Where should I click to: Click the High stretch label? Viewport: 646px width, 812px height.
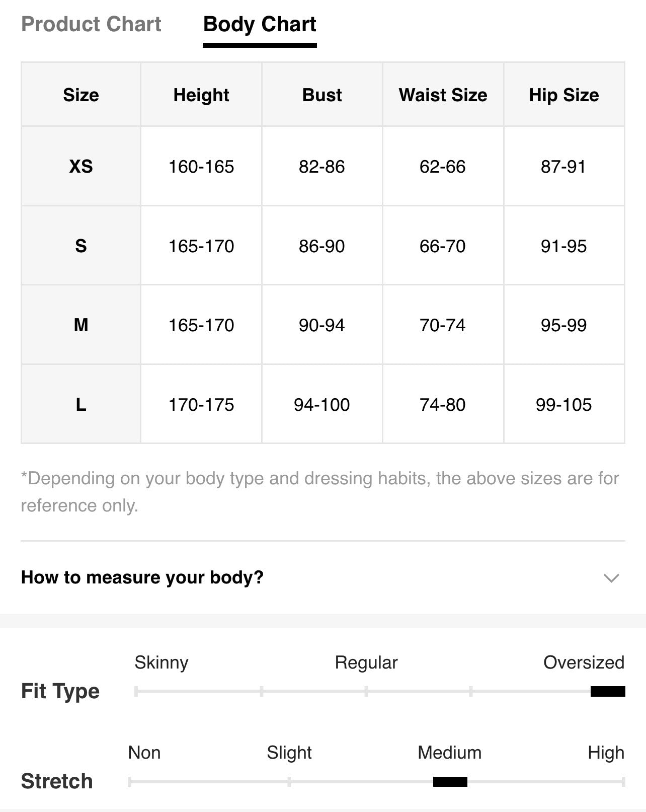click(606, 753)
